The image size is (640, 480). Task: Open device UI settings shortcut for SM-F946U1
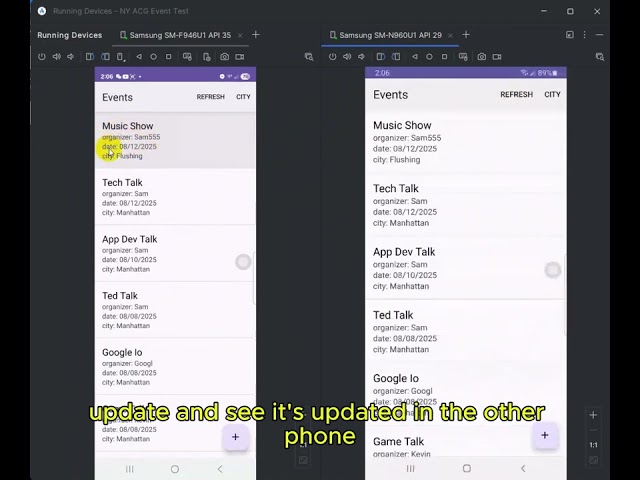[187, 57]
